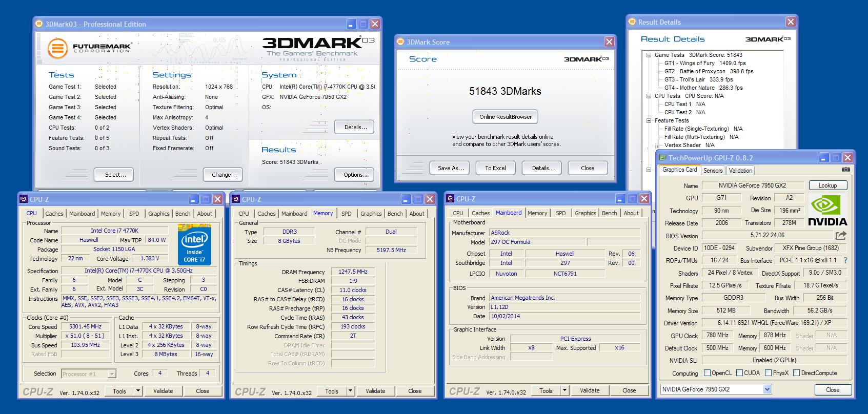Click title icon of CPU-Z processor window

coord(23,199)
